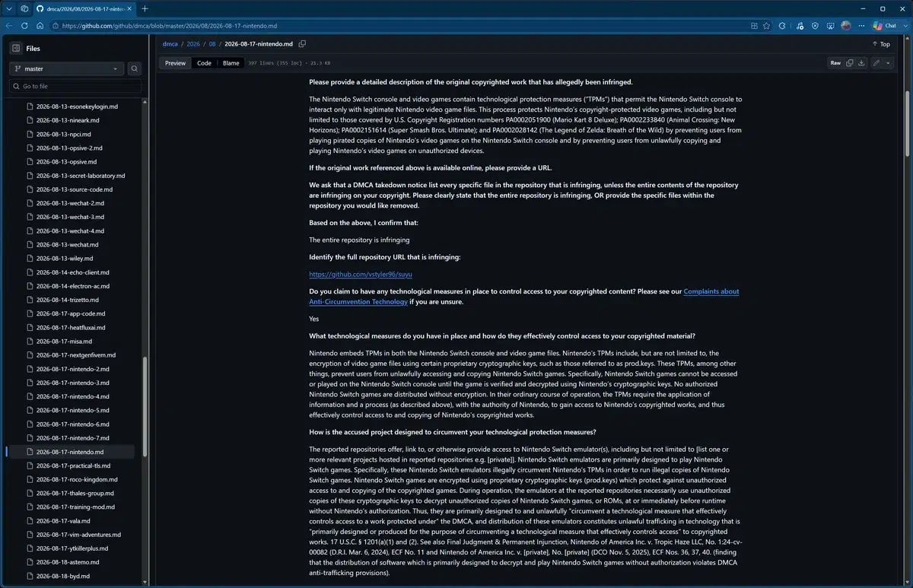Screen dimensions: 913x588
Task: Open the shield blocker extension icon
Action: pyautogui.click(x=815, y=25)
